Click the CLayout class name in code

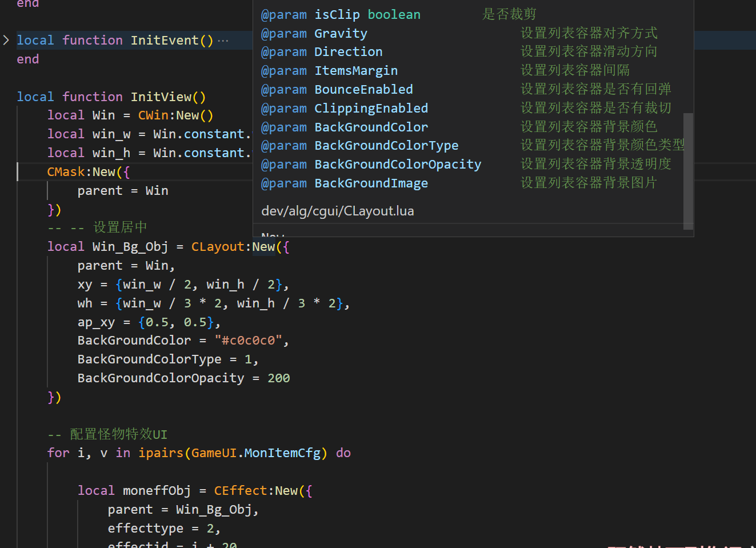coord(218,247)
